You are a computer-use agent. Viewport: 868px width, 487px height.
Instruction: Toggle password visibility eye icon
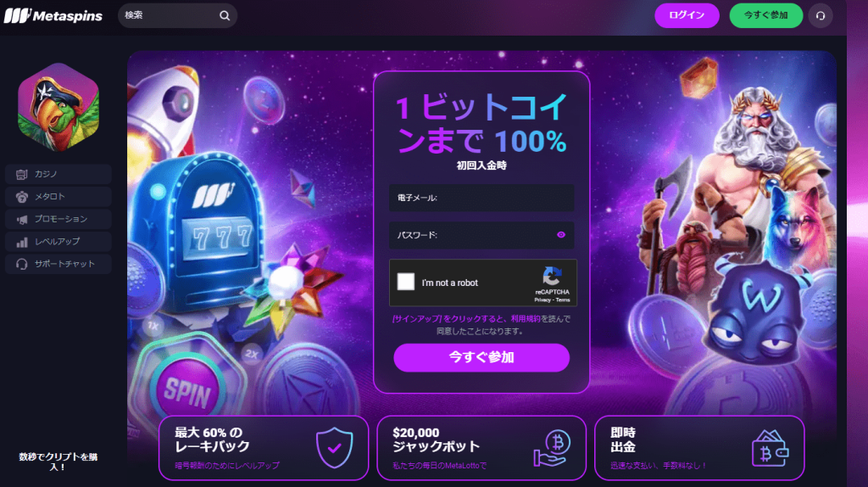point(561,235)
